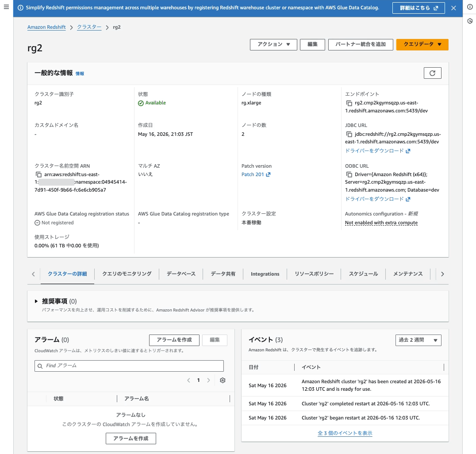
Task: Click Not enabled with extra compute
Action: [381, 223]
